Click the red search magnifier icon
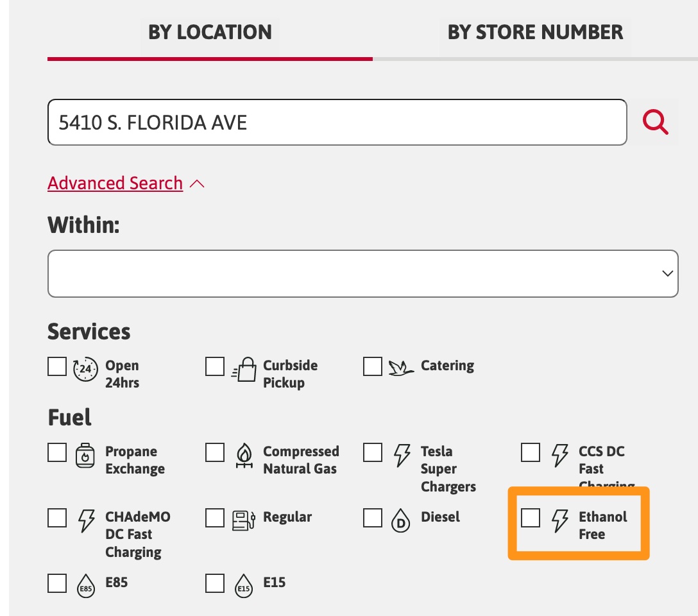This screenshot has width=698, height=616. click(656, 121)
